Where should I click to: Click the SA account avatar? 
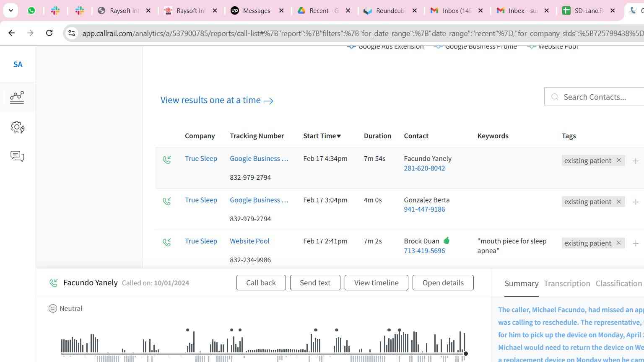pyautogui.click(x=18, y=64)
